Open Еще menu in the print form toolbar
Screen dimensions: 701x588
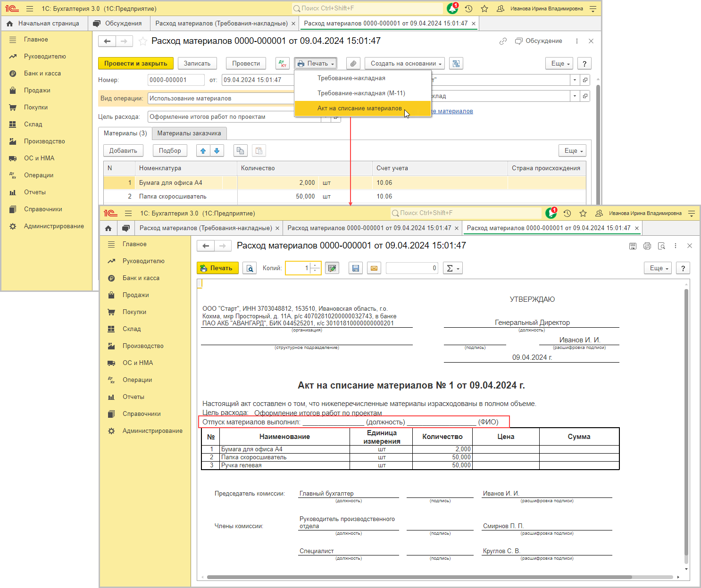pos(658,268)
